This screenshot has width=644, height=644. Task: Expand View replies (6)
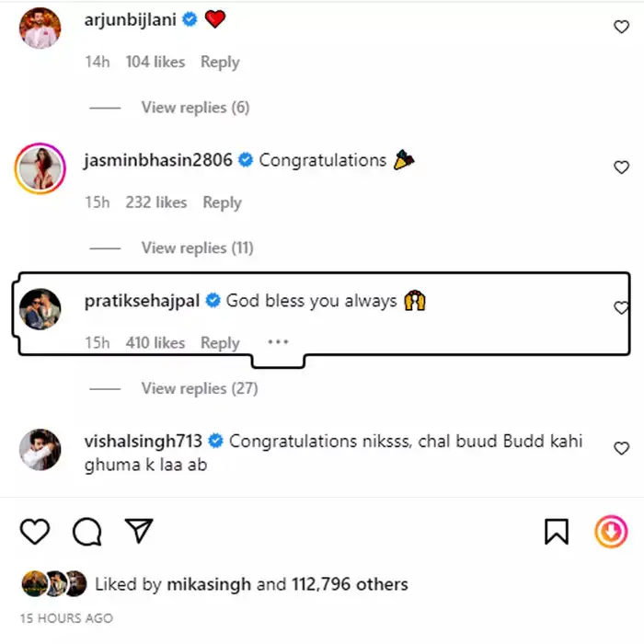pos(195,108)
